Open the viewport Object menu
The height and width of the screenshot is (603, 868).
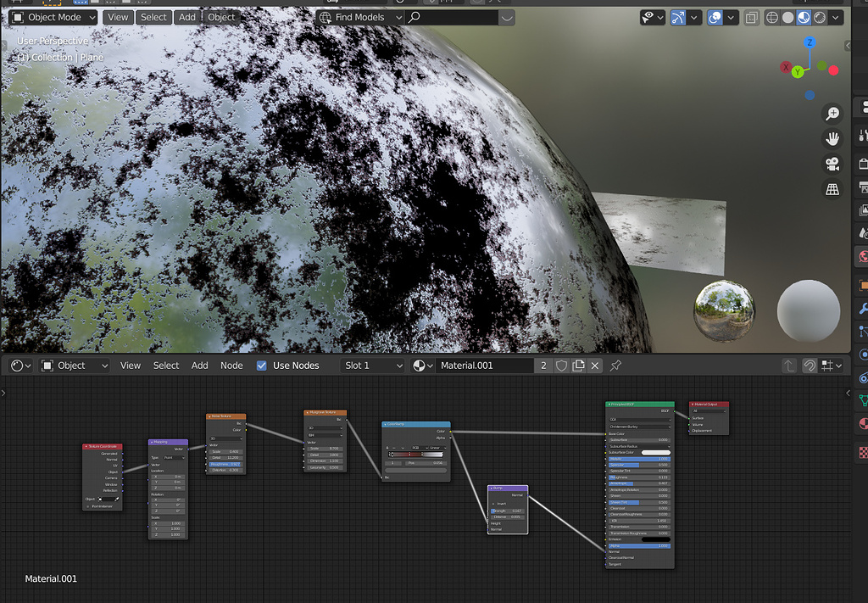point(221,17)
